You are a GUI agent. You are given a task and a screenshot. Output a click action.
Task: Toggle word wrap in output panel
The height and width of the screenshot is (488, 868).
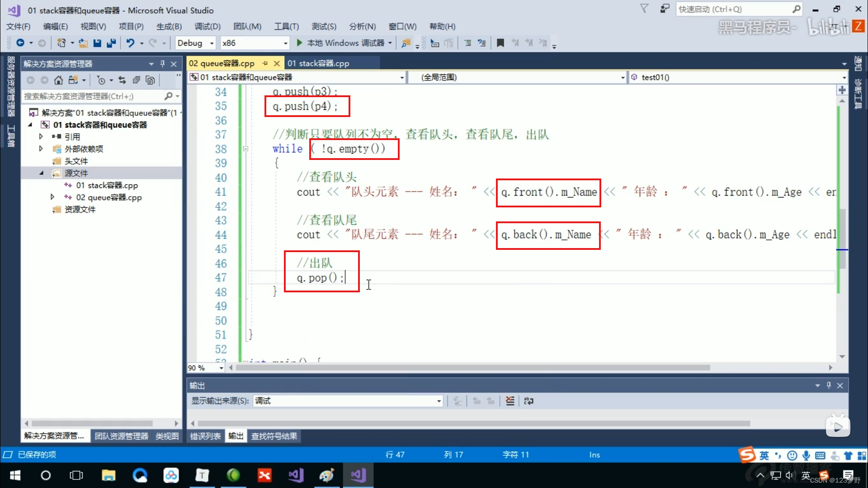[528, 401]
